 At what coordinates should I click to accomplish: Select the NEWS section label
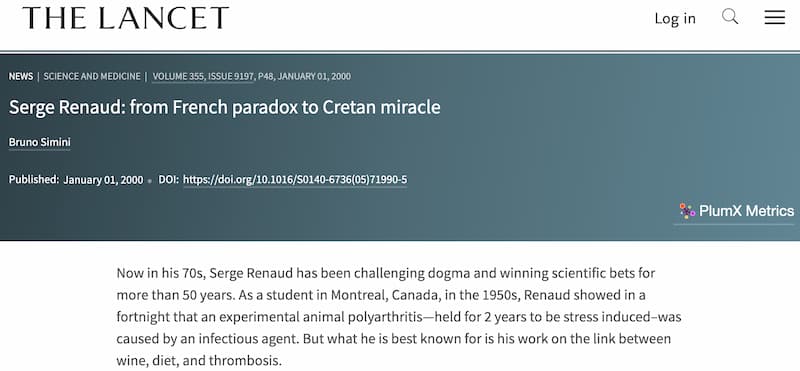[21, 77]
